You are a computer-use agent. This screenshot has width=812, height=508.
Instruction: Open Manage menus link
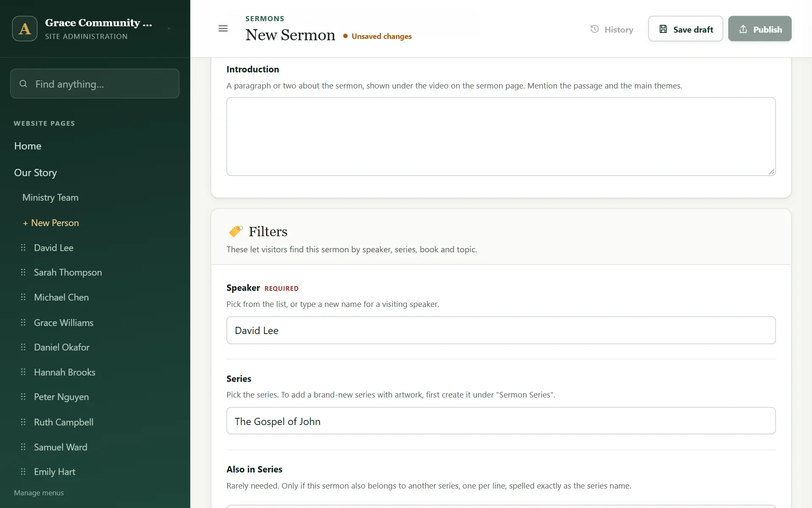tap(39, 493)
